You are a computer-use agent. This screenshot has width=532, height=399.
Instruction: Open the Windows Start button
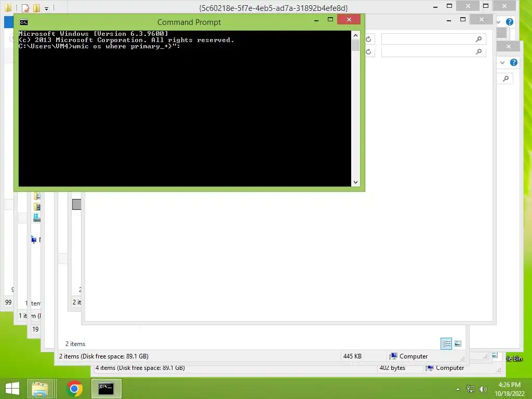click(x=12, y=389)
